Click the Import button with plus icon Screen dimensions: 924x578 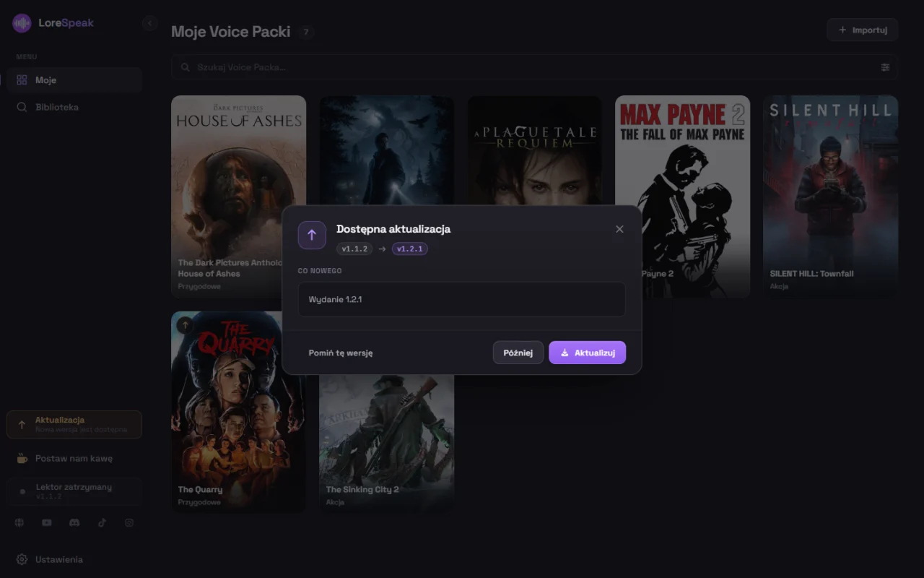coord(863,30)
